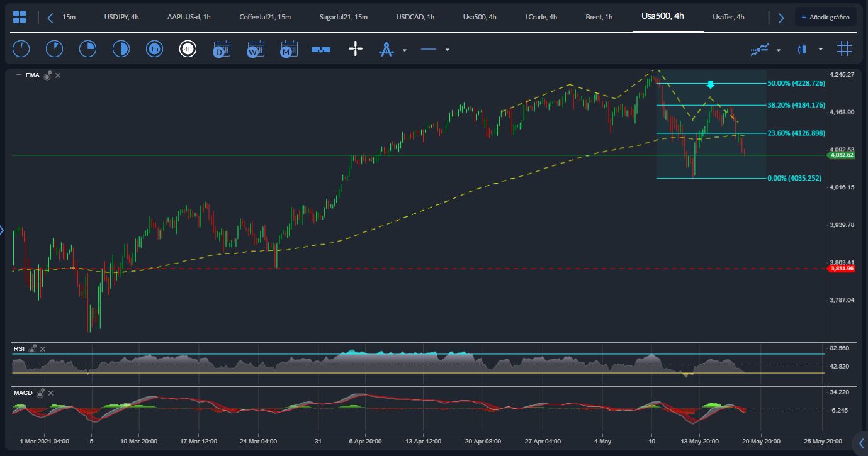868x456 pixels.
Task: Select the weekly timeframe calendar icon
Action: [256, 49]
